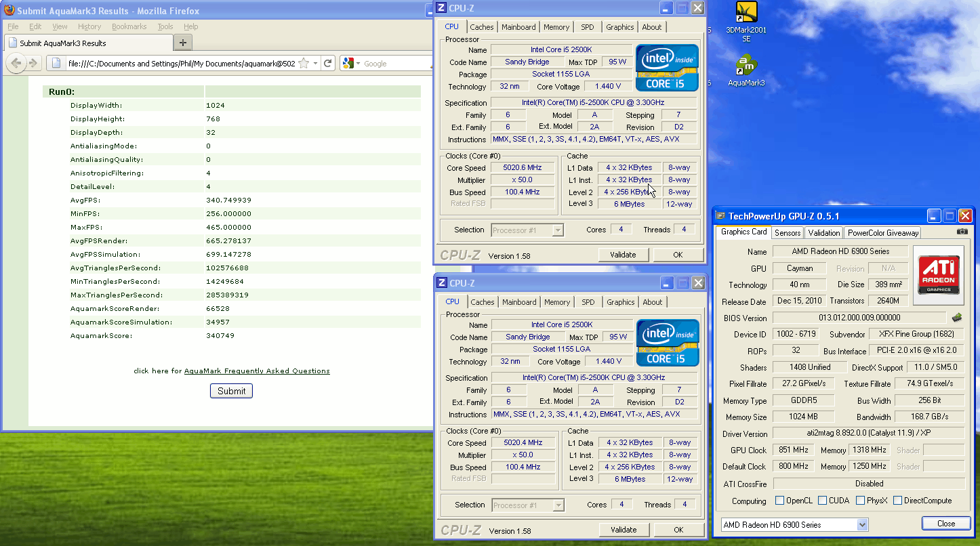Click OK in the upper CPU-Z window
The height and width of the screenshot is (546, 980).
pyautogui.click(x=678, y=255)
